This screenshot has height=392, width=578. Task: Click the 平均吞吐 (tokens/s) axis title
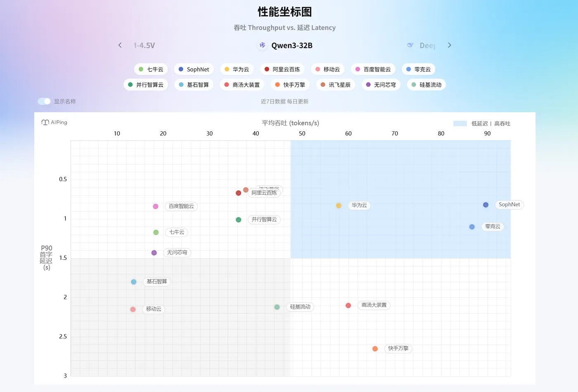290,123
